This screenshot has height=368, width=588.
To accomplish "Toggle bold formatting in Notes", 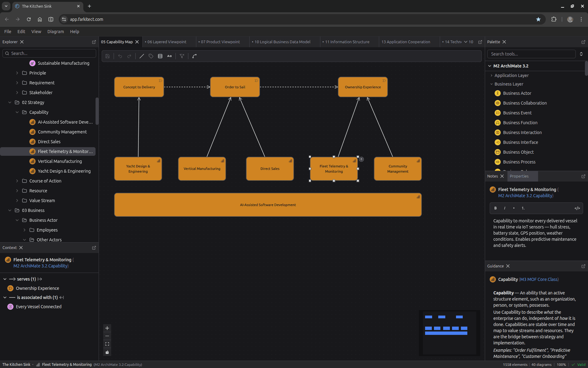I will coord(496,208).
